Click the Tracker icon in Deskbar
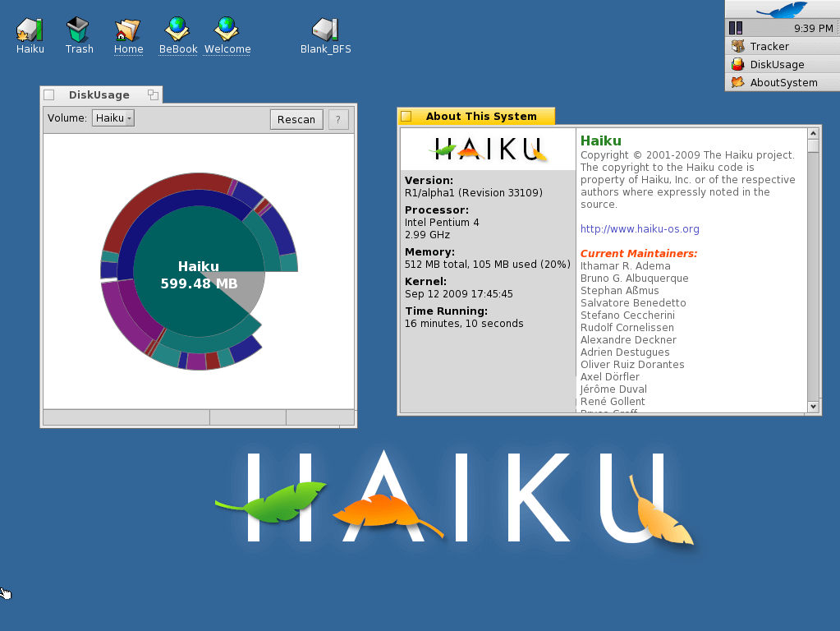The width and height of the screenshot is (840, 631). point(737,46)
